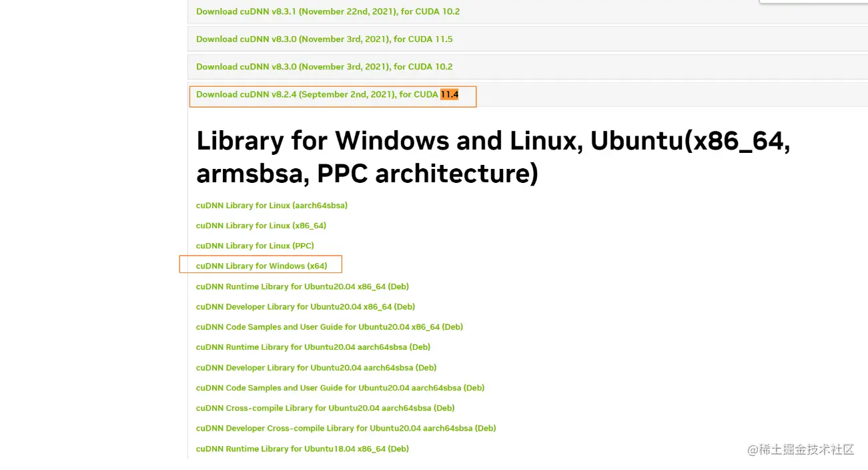Download cuDNN Library for Windows (x64)
This screenshot has width=868, height=470.
tap(262, 266)
